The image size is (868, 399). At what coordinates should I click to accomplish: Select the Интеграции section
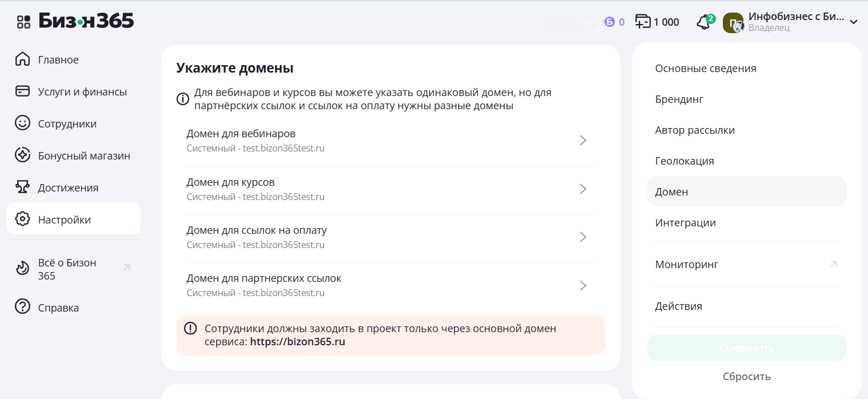pyautogui.click(x=685, y=223)
